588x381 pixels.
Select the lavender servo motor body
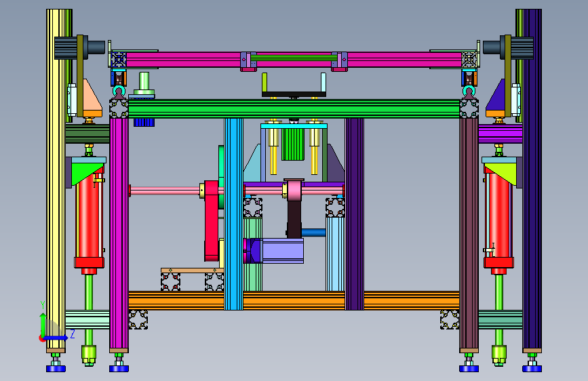point(282,251)
